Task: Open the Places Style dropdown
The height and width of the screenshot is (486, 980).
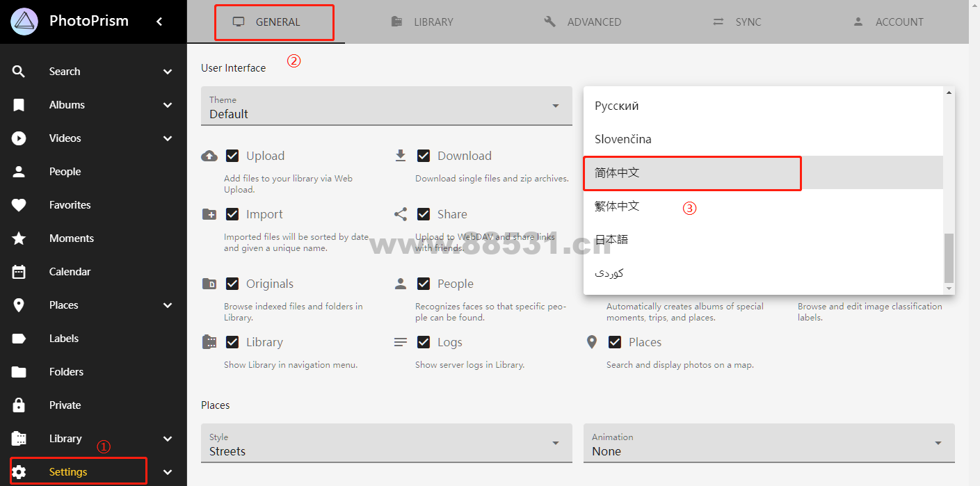Action: [x=387, y=444]
